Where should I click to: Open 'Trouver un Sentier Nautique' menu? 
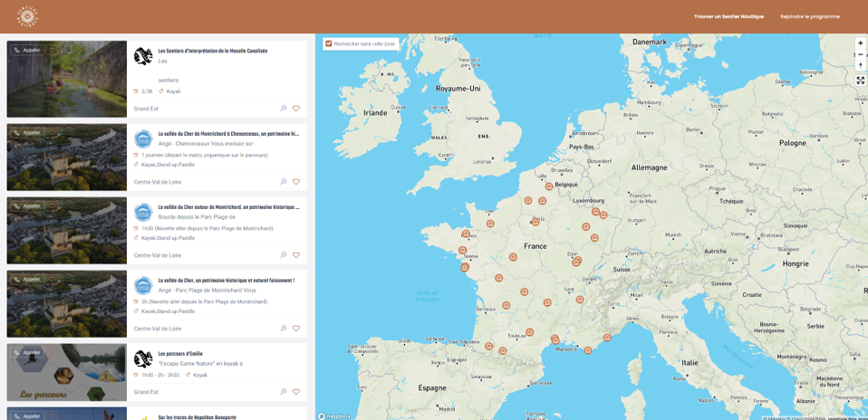coord(728,16)
